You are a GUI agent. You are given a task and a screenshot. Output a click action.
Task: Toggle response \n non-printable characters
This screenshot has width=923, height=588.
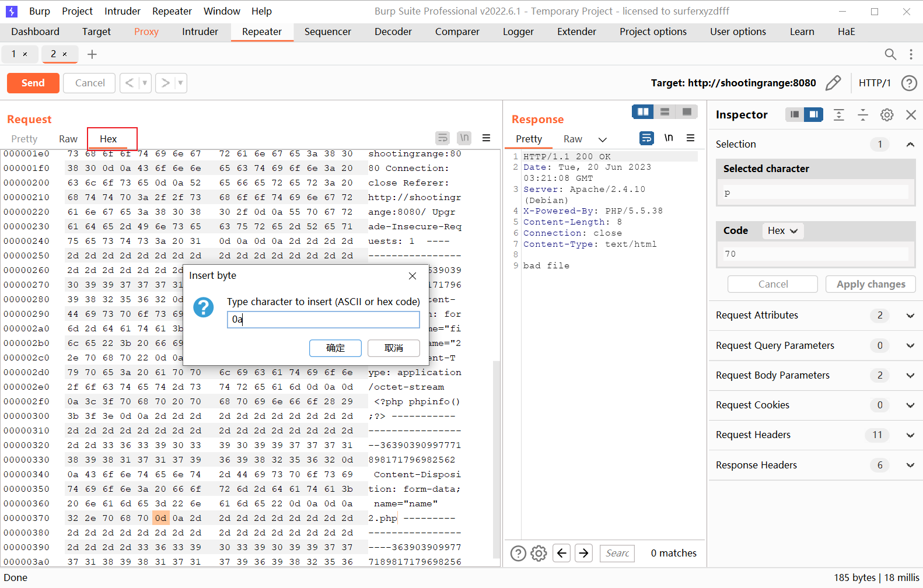tap(669, 138)
